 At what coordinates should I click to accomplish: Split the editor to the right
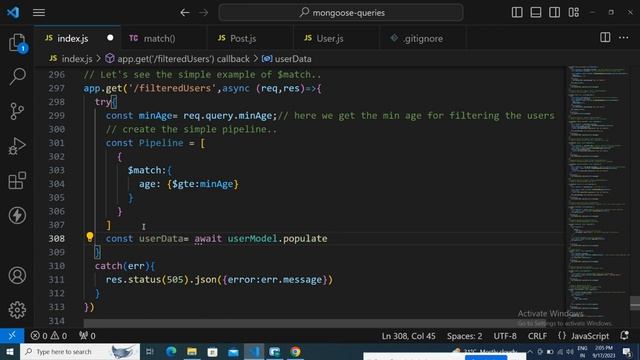(x=605, y=38)
